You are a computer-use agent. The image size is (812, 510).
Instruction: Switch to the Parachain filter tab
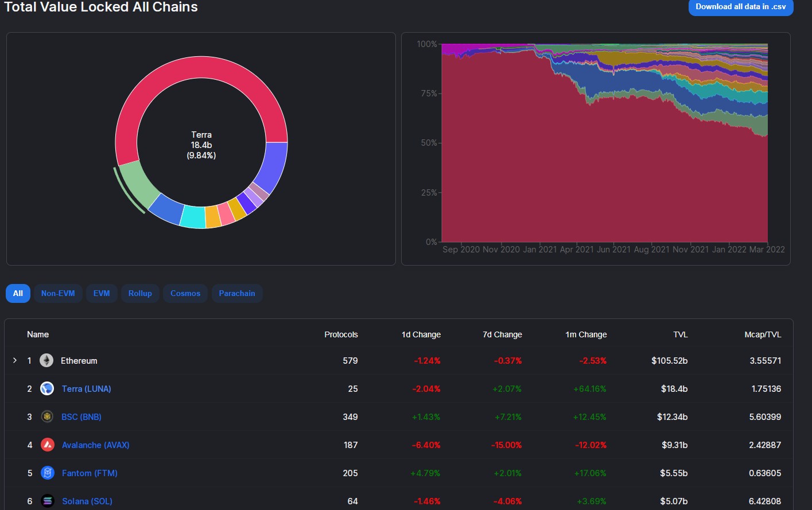point(237,293)
